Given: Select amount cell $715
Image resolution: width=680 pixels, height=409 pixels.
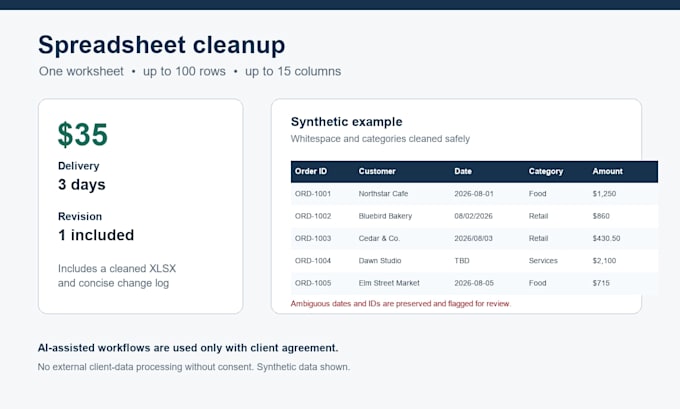Looking at the screenshot, I should pyautogui.click(x=601, y=283).
